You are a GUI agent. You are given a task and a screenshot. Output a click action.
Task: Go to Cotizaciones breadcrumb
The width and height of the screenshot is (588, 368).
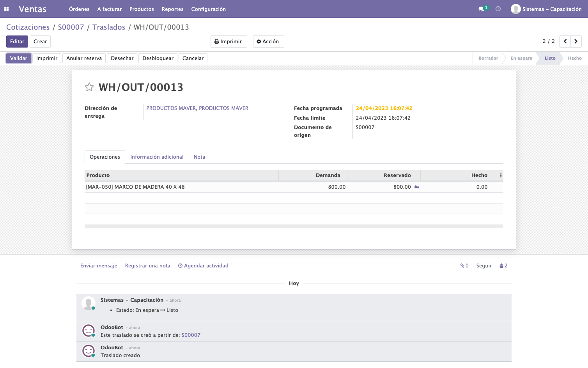28,27
